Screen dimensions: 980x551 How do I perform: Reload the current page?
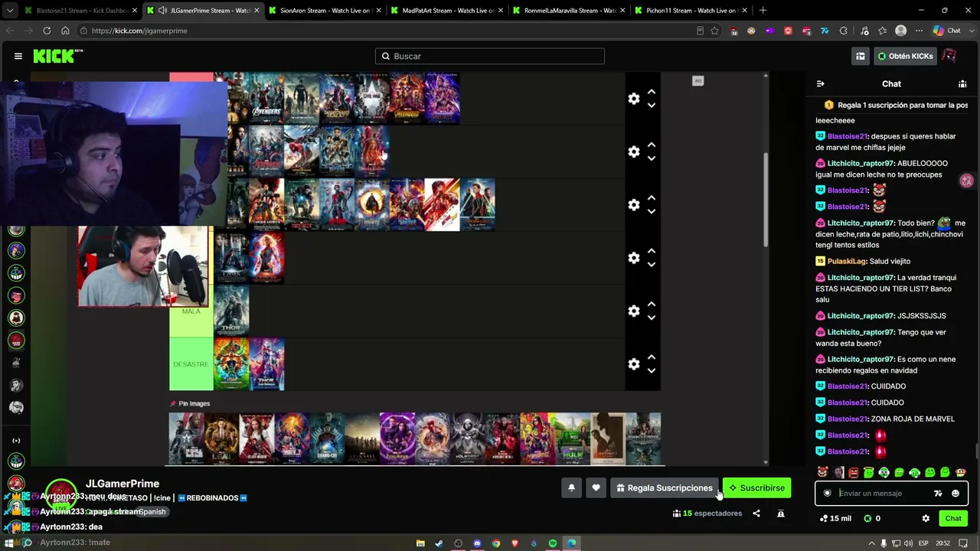coord(47,31)
